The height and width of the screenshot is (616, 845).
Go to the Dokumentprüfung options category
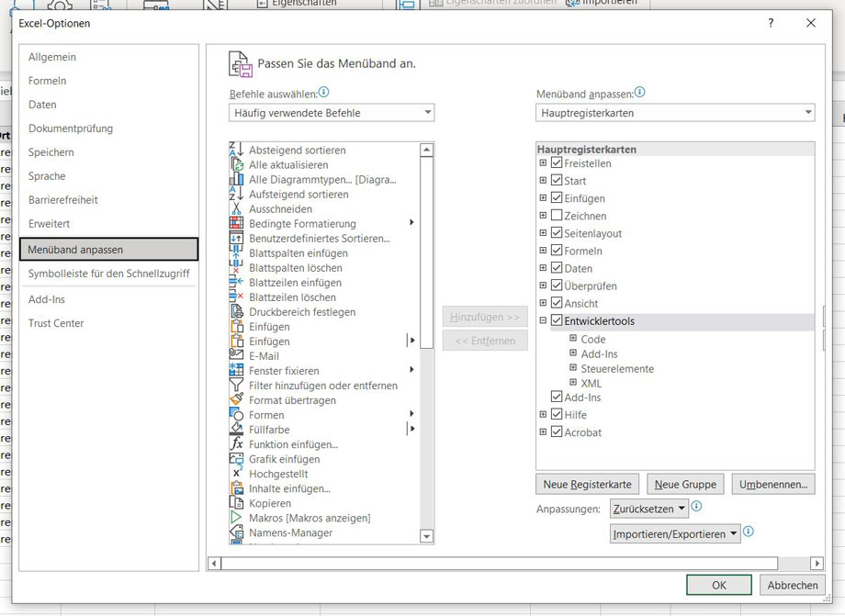(109, 129)
